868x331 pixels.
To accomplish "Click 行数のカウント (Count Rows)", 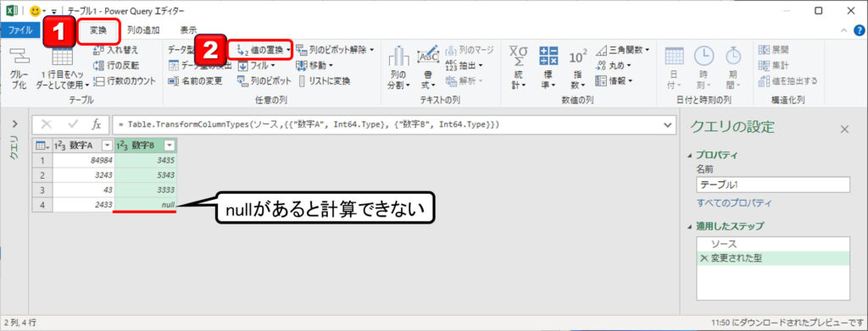I will pos(125,80).
